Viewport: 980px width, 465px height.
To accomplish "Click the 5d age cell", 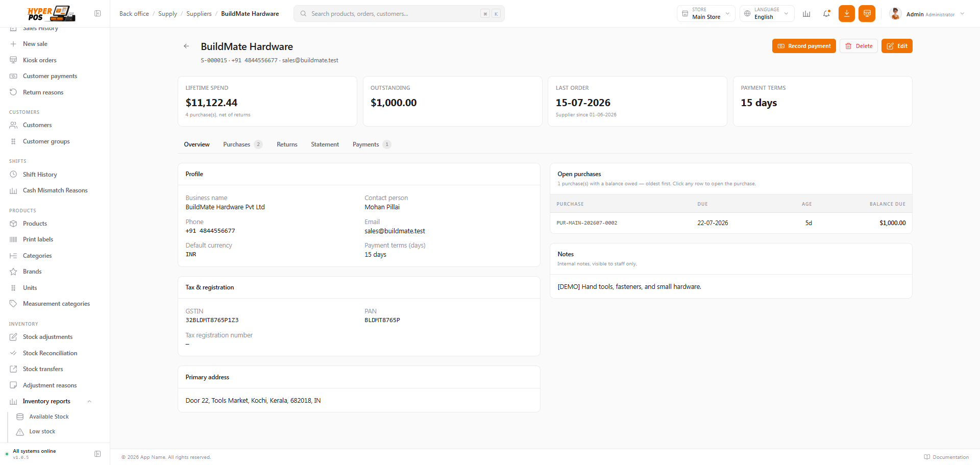I will [x=808, y=223].
